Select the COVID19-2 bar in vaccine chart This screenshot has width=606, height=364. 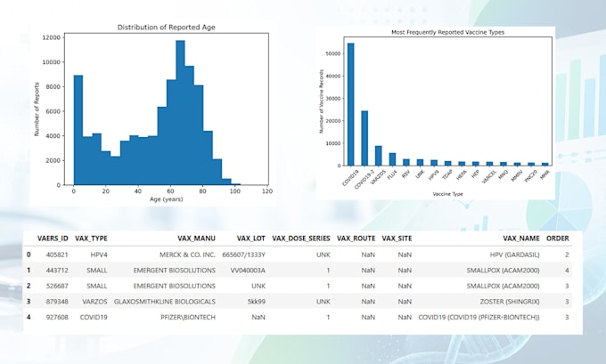click(364, 138)
